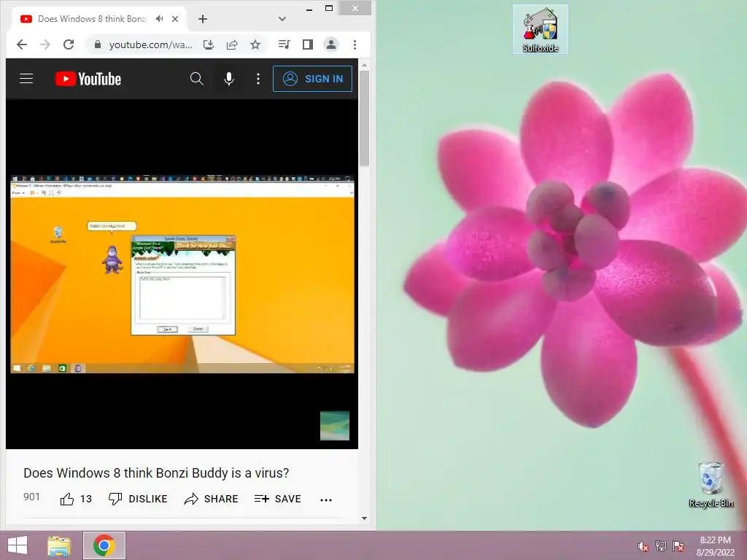Click the channel watermark thumbnail in video

[x=334, y=426]
